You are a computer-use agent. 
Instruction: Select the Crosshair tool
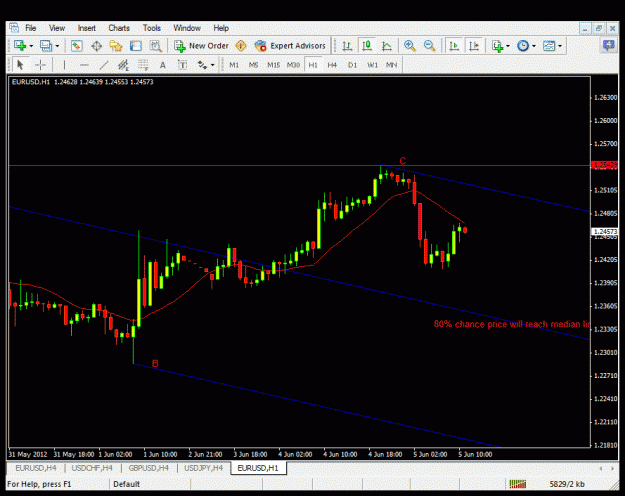[40, 65]
